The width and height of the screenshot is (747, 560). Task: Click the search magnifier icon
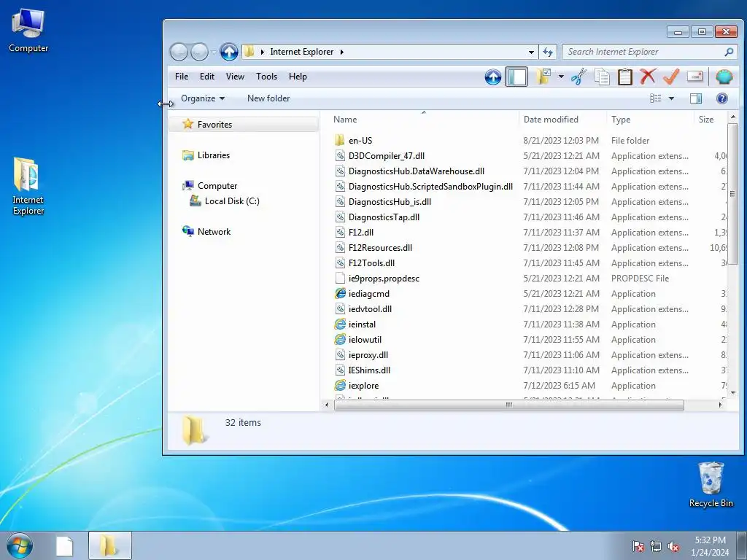coord(729,52)
